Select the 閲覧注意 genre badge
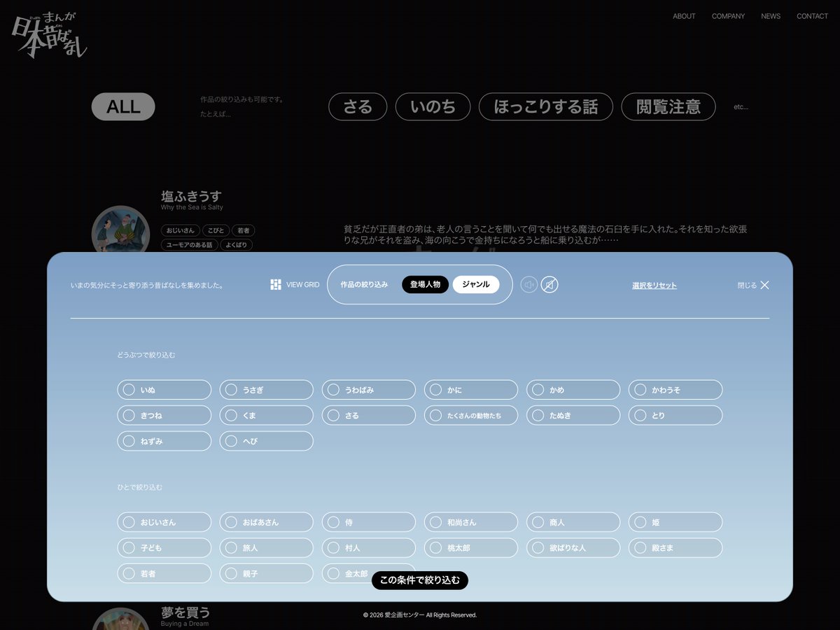The width and height of the screenshot is (840, 630). point(668,106)
